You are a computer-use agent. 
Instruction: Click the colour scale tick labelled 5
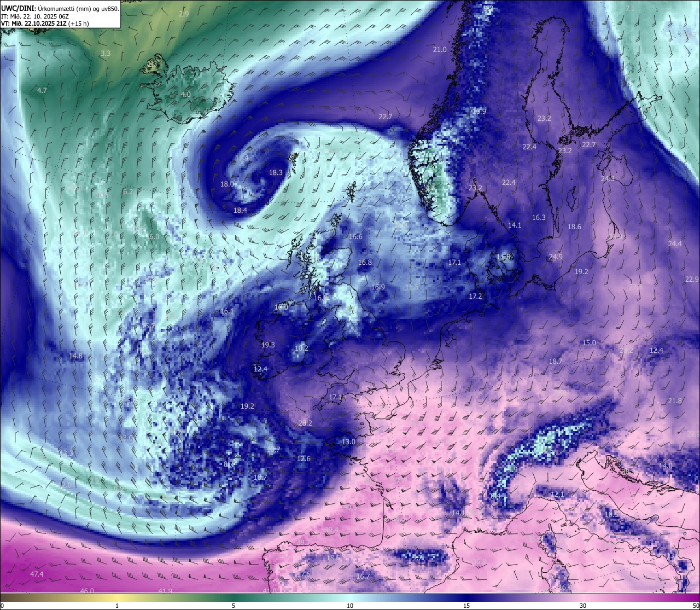pyautogui.click(x=234, y=606)
